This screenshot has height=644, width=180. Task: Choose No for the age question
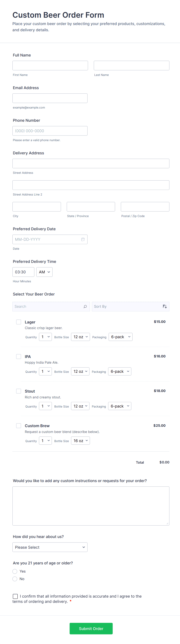pos(15,579)
